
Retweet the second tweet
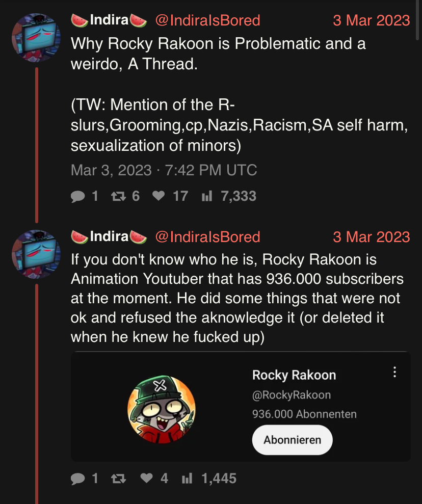(118, 479)
